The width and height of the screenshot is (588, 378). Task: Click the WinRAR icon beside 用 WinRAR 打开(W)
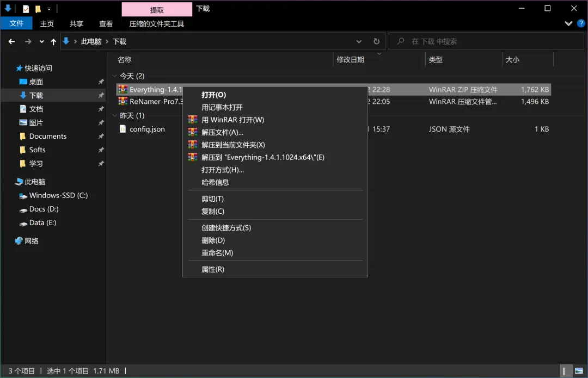pos(192,120)
